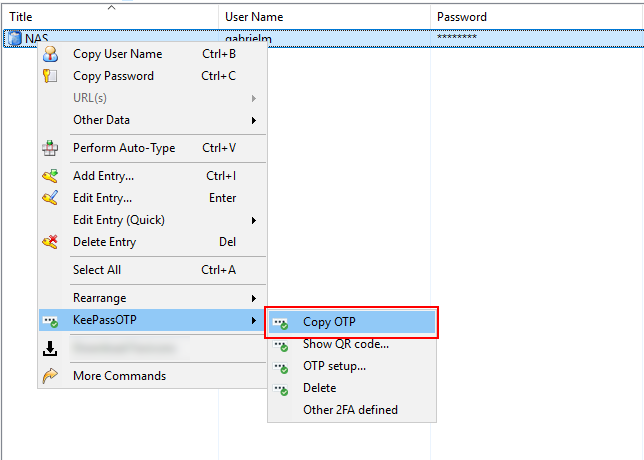Click the Delete Entry red-X icon
Viewport: 644px width, 460px height.
click(50, 242)
